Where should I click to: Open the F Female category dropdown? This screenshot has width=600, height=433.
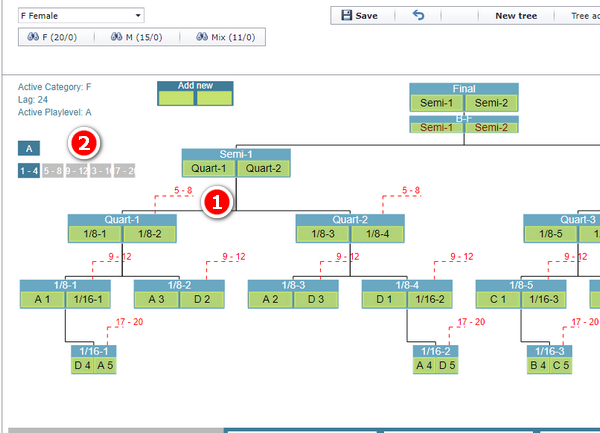point(81,16)
